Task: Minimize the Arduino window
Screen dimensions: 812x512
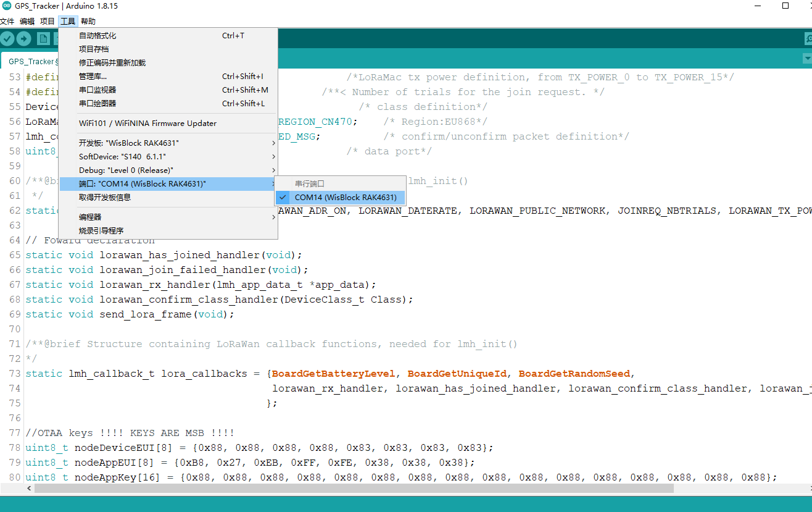Action: click(x=758, y=6)
